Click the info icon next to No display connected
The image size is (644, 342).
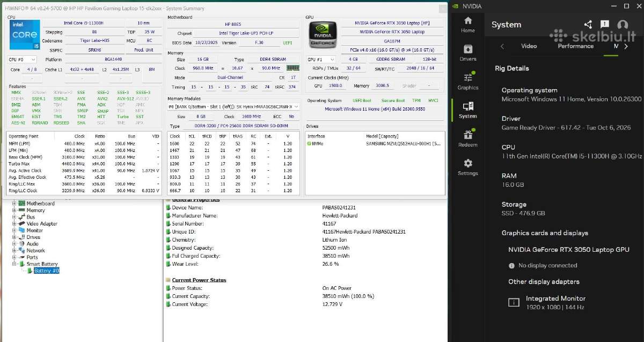pyautogui.click(x=511, y=265)
